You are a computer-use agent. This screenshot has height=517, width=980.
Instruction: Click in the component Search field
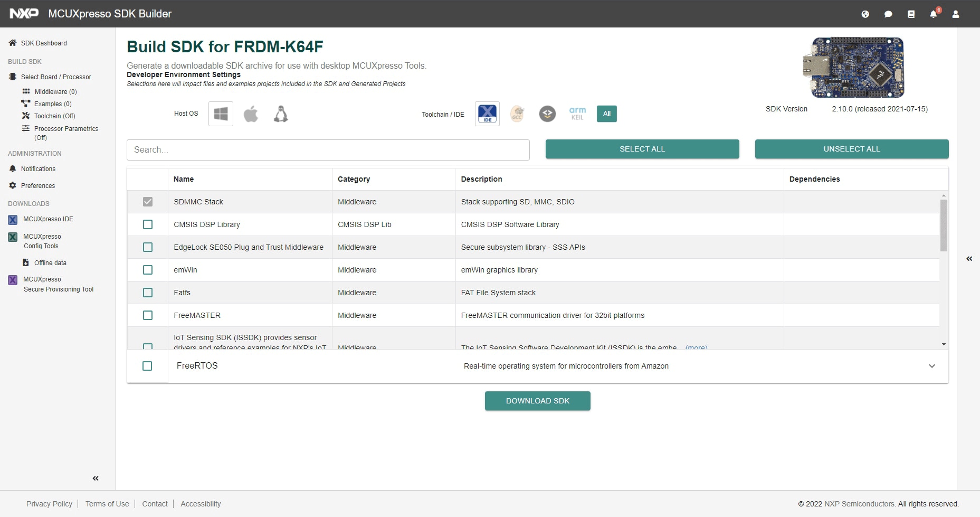328,150
